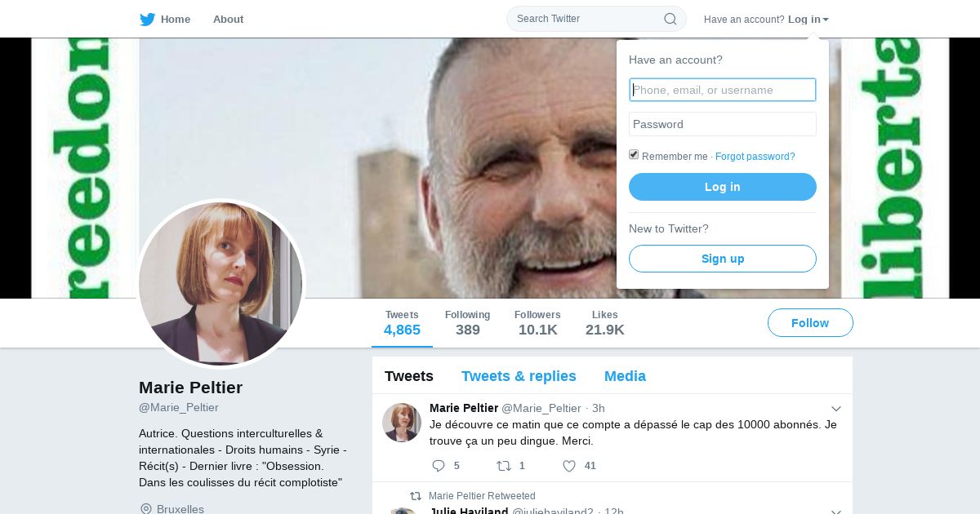Switch to Tweets & replies tab
980x514 pixels.
[x=519, y=376]
